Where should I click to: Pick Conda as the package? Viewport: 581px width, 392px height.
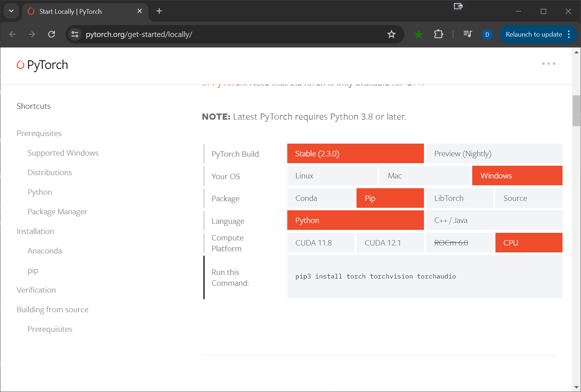pyautogui.click(x=320, y=198)
